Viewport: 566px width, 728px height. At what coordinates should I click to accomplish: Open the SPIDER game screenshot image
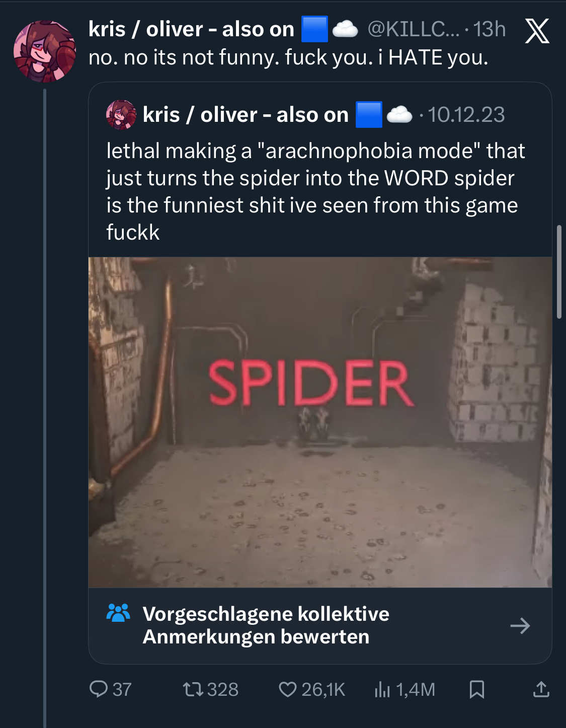[x=320, y=422]
